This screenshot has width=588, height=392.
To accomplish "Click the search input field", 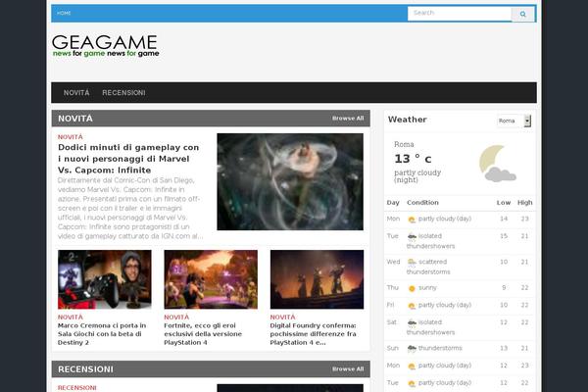I will coord(460,14).
